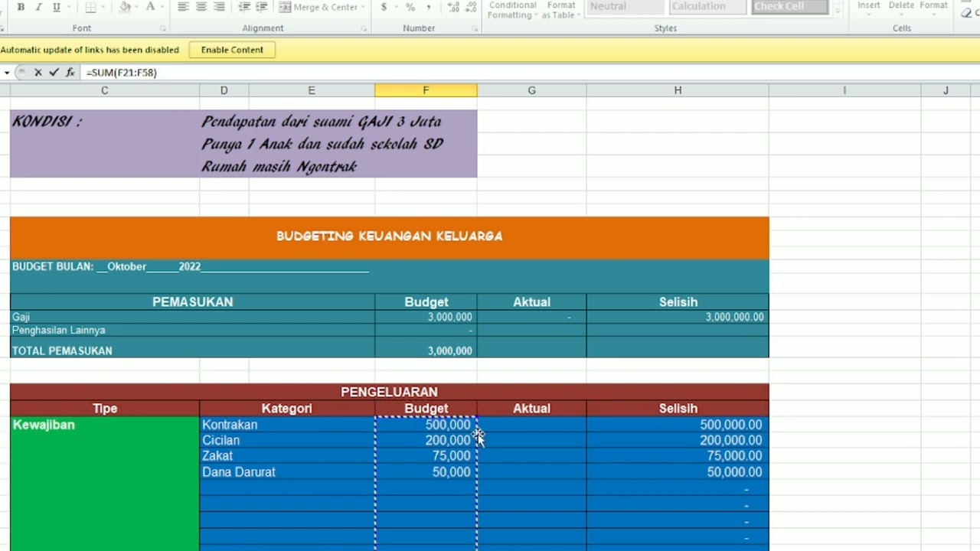980x551 pixels.
Task: Click Enable Content button
Action: 232,50
